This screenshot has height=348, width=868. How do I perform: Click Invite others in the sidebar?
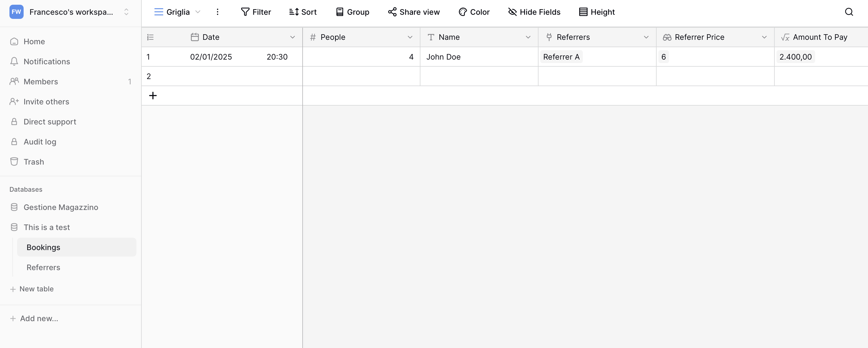coord(46,101)
